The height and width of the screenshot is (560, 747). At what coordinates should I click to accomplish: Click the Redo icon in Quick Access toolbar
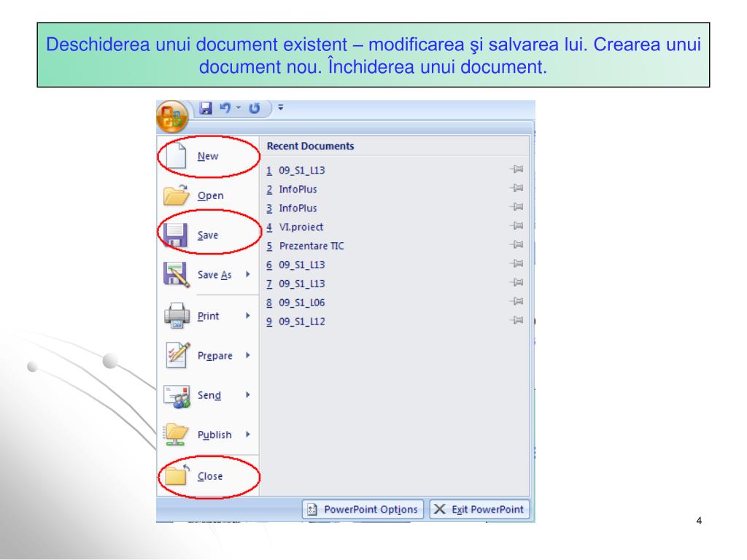[255, 108]
